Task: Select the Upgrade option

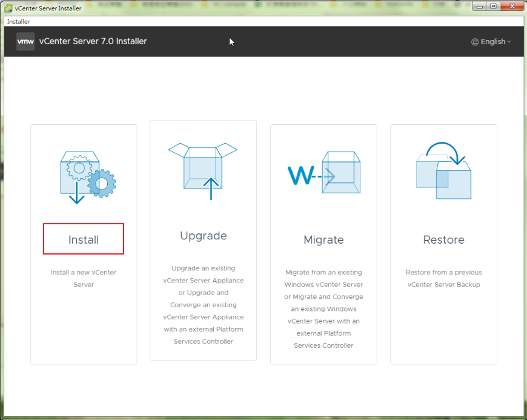Action: click(x=204, y=236)
